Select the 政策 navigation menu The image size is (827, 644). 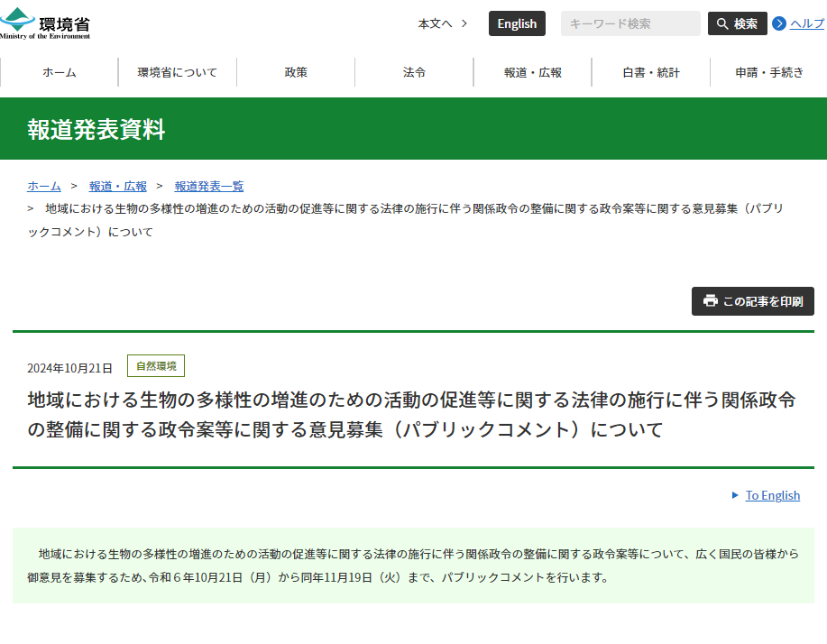(x=296, y=72)
